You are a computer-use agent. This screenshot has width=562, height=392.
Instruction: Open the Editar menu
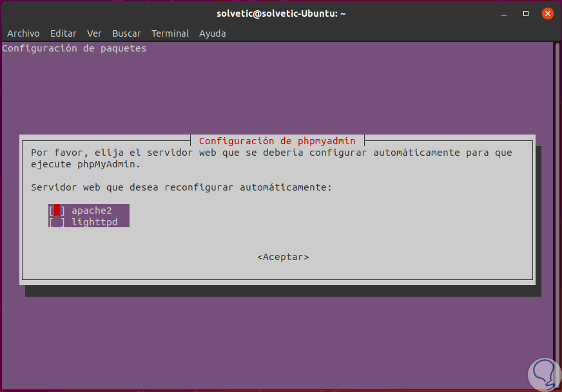63,33
